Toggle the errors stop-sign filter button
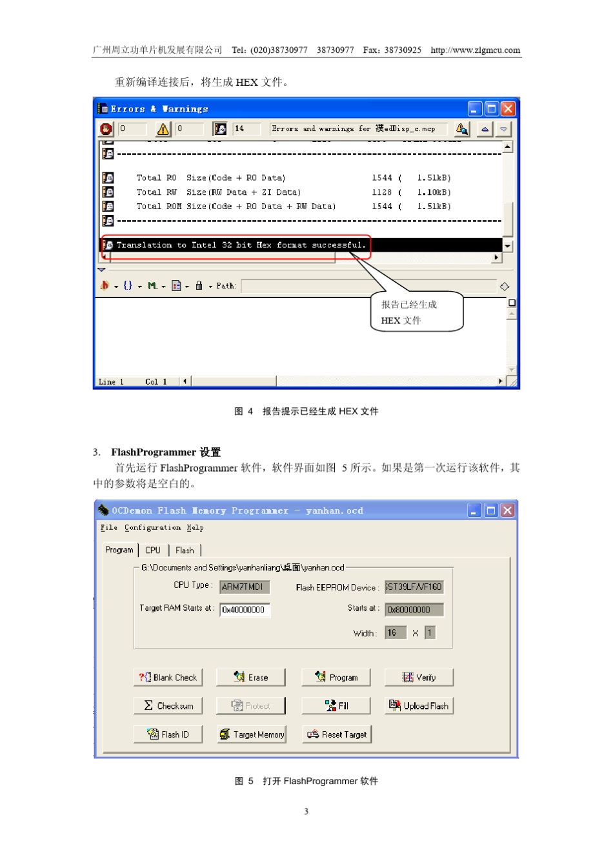The height and width of the screenshot is (868, 613). click(106, 129)
